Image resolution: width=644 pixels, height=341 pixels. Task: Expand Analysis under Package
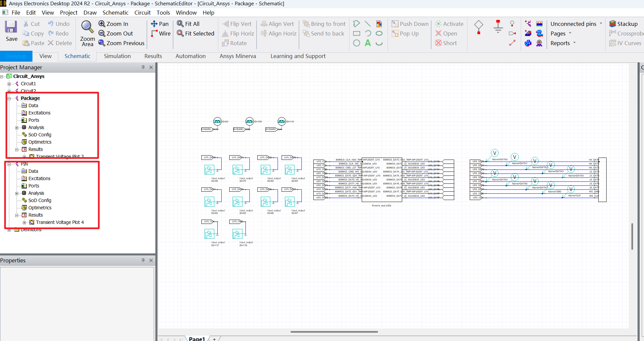click(x=17, y=128)
